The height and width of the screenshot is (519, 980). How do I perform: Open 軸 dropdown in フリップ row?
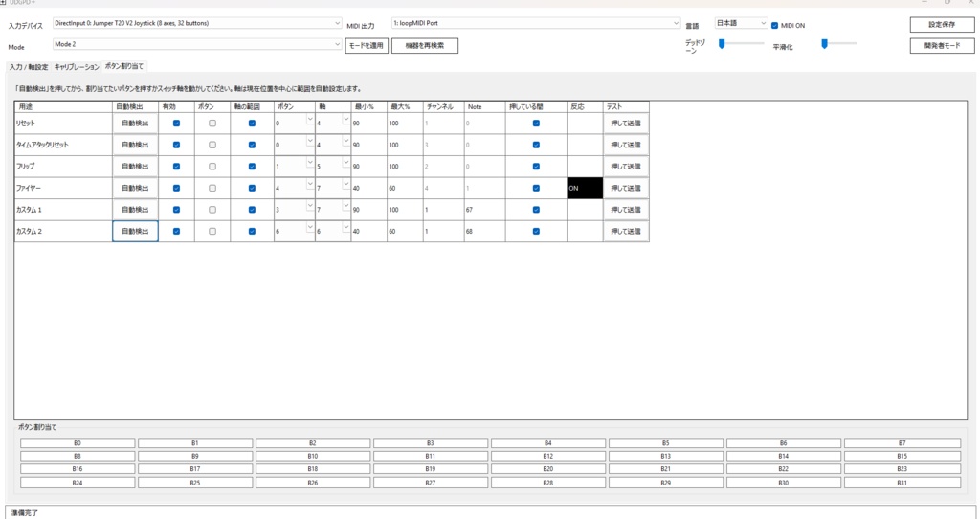[x=345, y=163]
